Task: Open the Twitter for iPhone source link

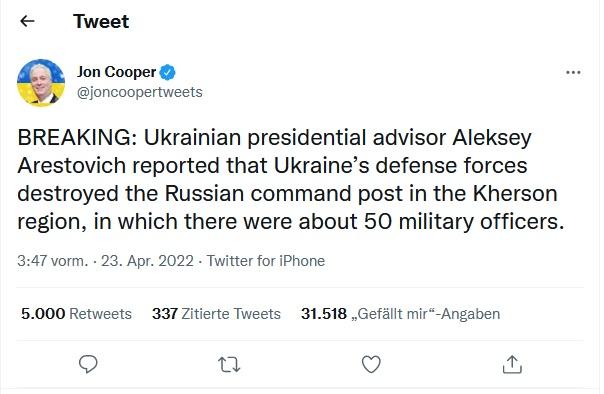Action: [x=266, y=261]
